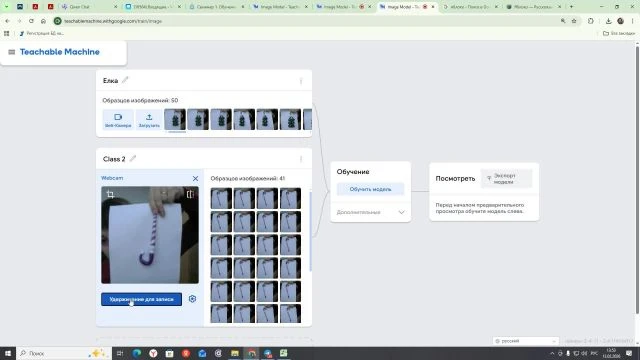Switch to the second Image Model tab

[343, 7]
